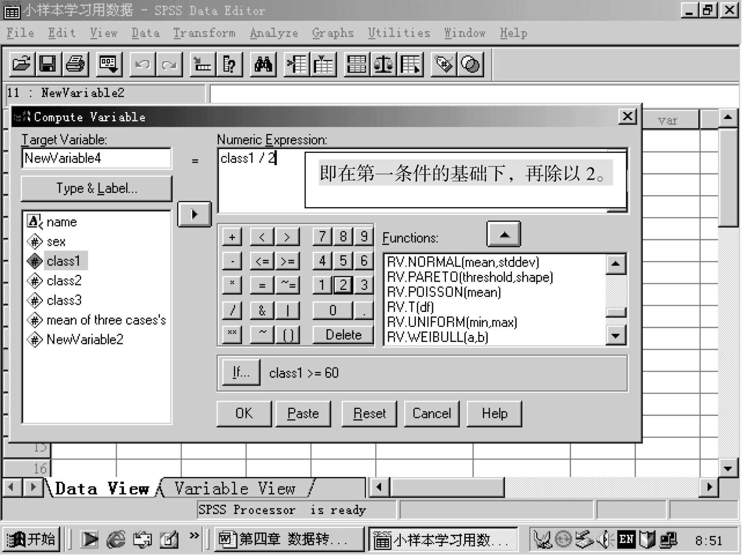Select RV.UNIFORM(min,max) function
The height and width of the screenshot is (560, 746).
[452, 322]
